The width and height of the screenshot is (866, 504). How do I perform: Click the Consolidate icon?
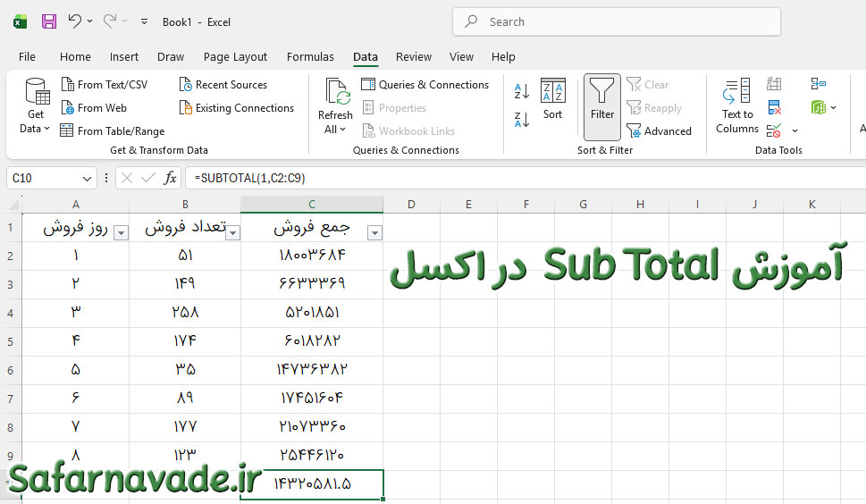pos(818,84)
